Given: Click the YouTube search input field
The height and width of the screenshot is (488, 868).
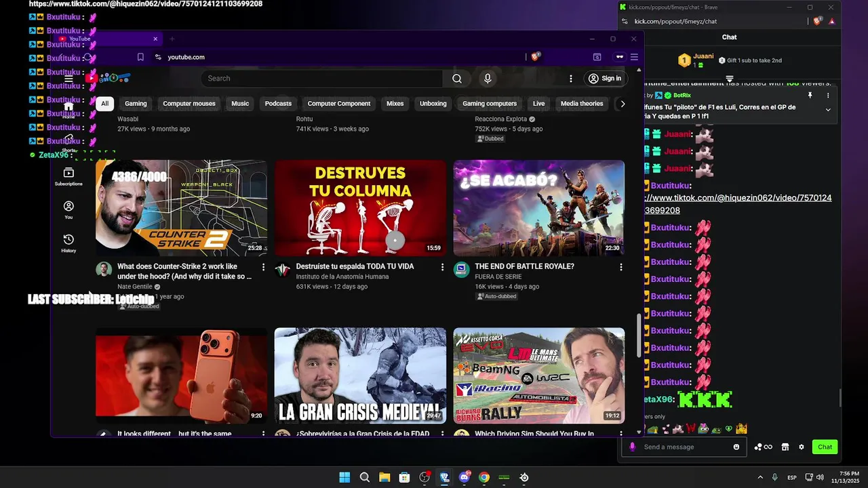Looking at the screenshot, I should [321, 79].
